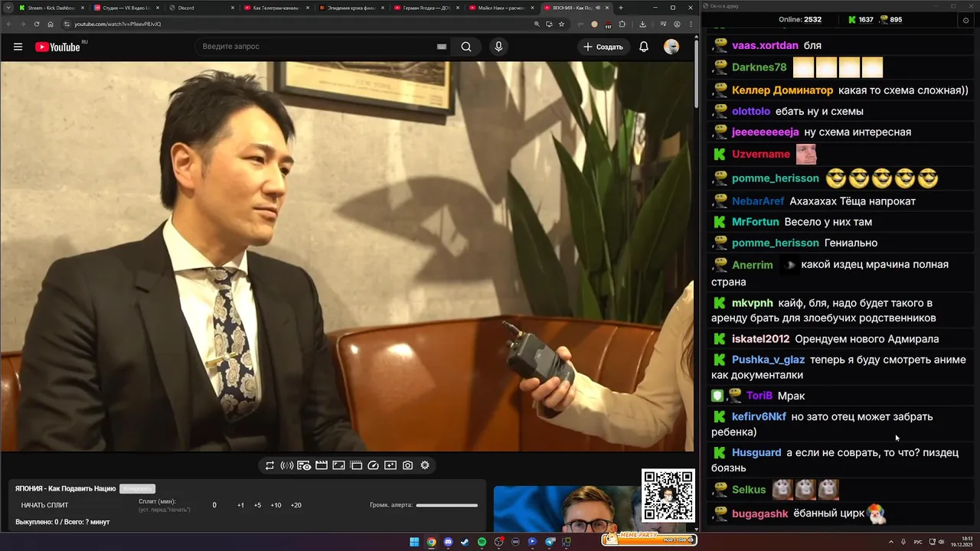Click the Копировать button next to the title
The image size is (980, 551).
pos(137,488)
